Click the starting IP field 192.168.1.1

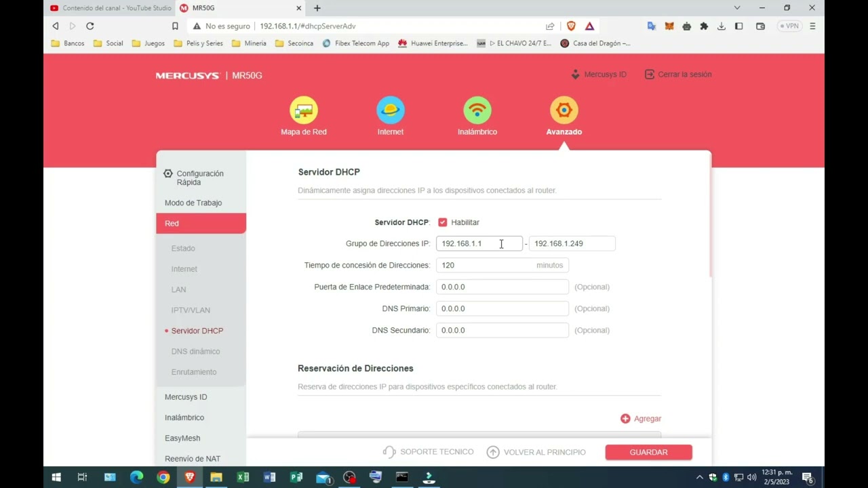tap(479, 243)
